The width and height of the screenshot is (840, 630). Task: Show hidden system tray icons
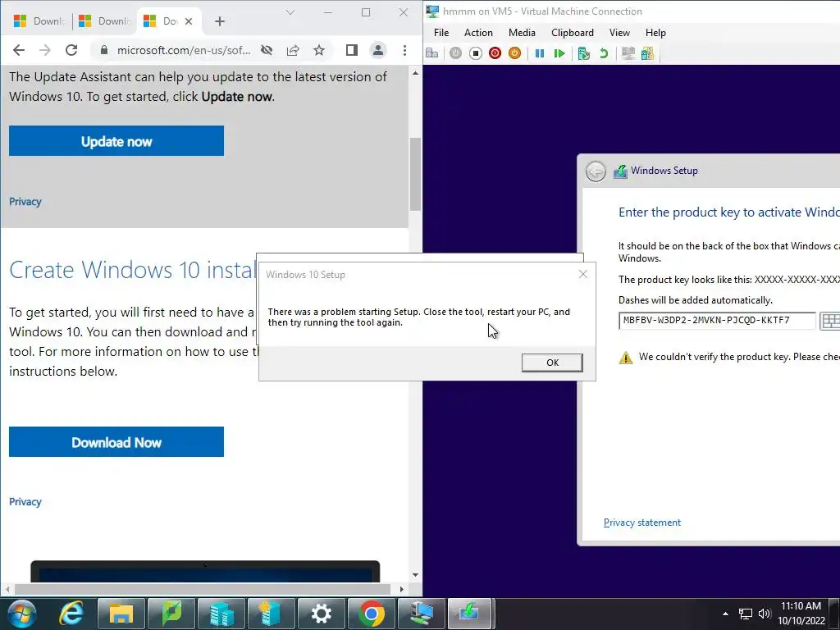point(725,614)
